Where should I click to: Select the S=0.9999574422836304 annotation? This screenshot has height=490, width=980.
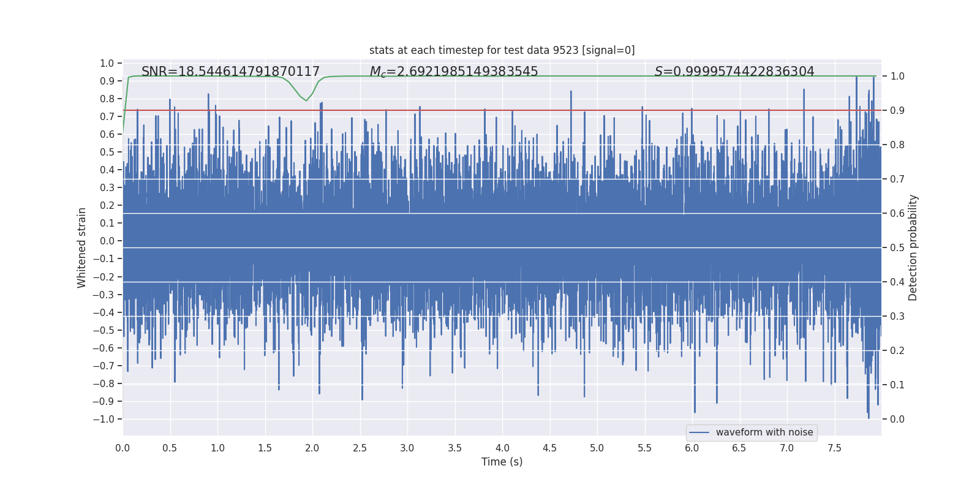734,72
